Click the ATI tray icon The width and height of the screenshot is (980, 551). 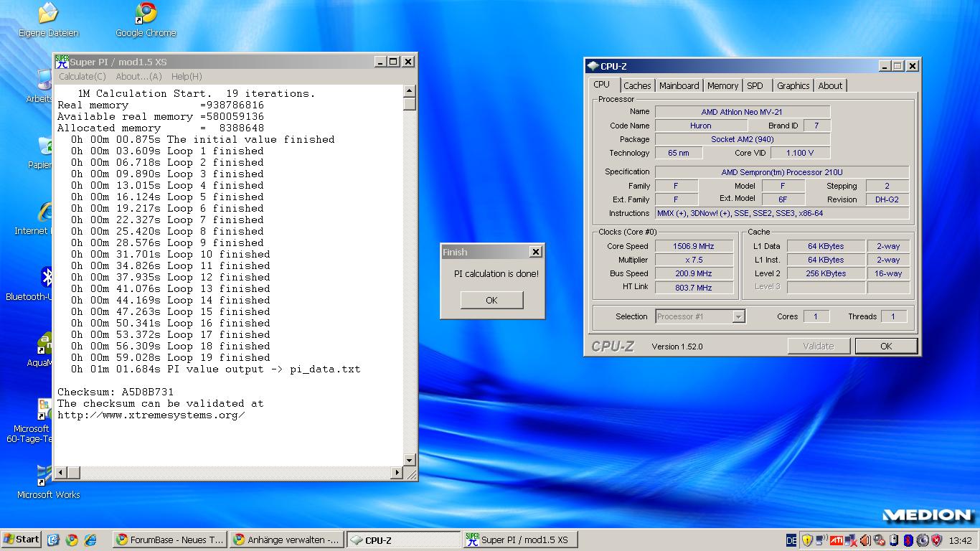pos(836,540)
